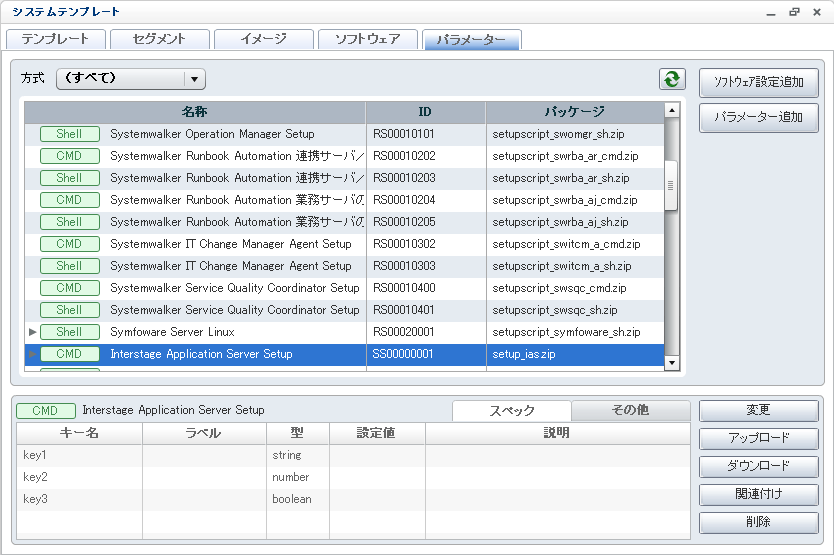Image resolution: width=834 pixels, height=555 pixels.
Task: Open the 方式 filter dropdown
Action: [194, 79]
